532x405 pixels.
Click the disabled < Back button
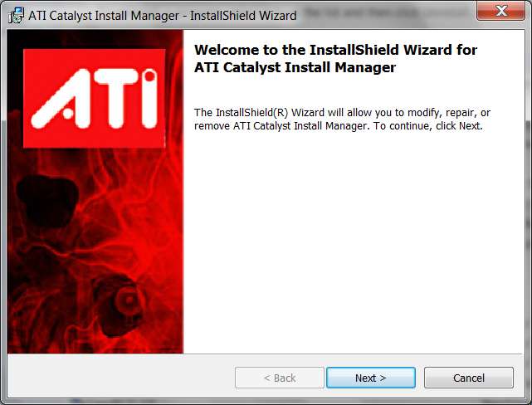[280, 378]
